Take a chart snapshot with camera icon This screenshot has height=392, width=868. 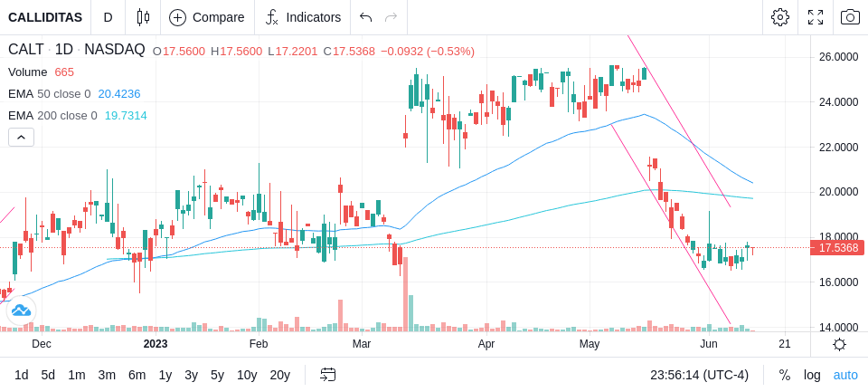click(850, 17)
